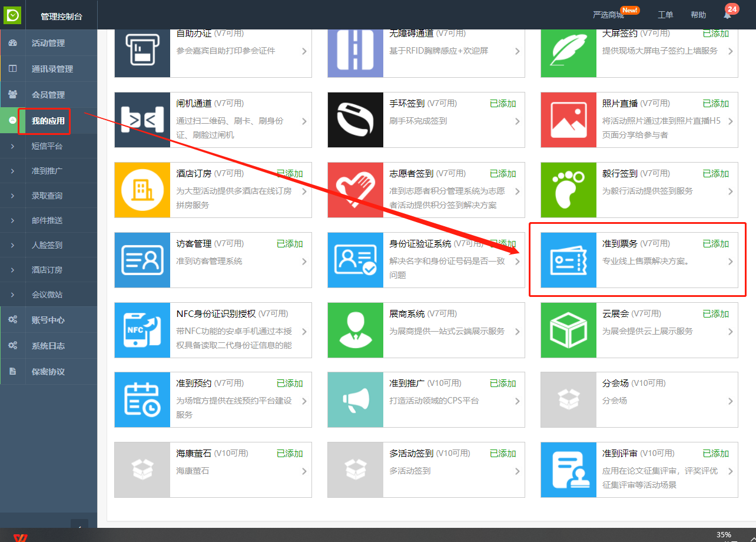Click the 会员管理 users sidebar icon

12,95
